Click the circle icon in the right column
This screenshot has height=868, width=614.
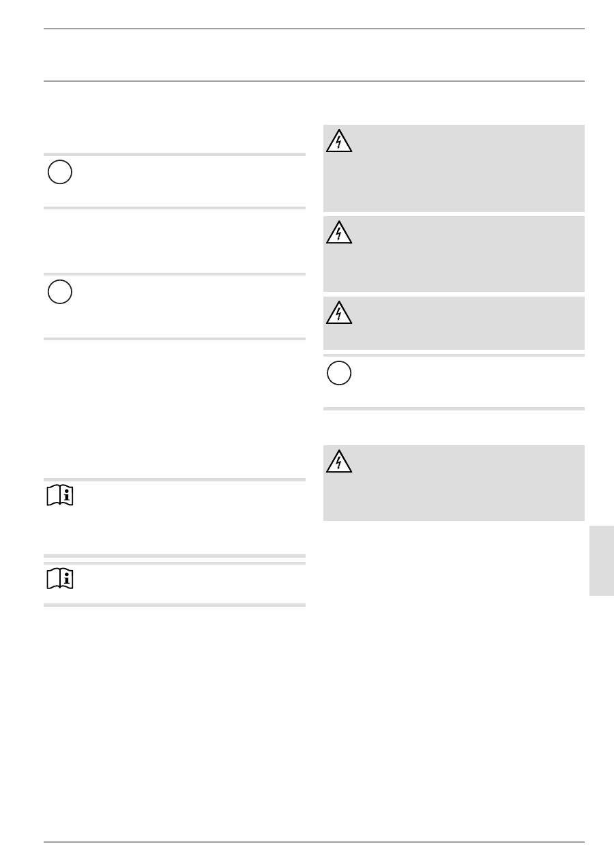339,373
